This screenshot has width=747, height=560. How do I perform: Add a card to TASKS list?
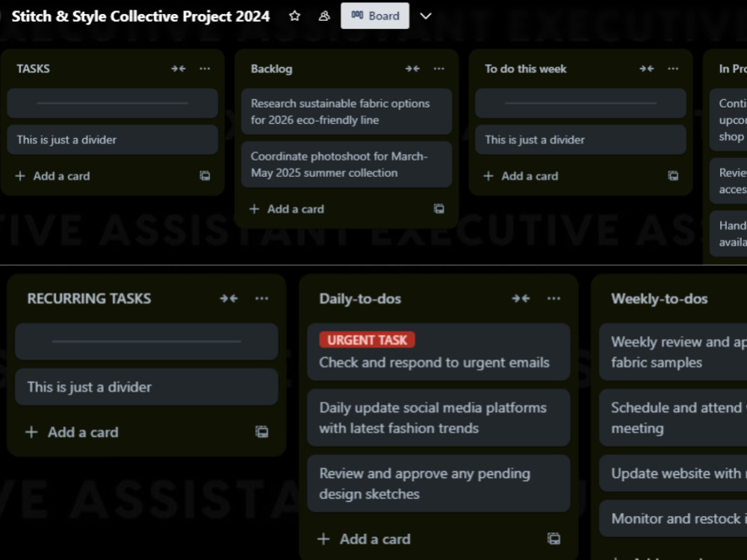pyautogui.click(x=52, y=175)
